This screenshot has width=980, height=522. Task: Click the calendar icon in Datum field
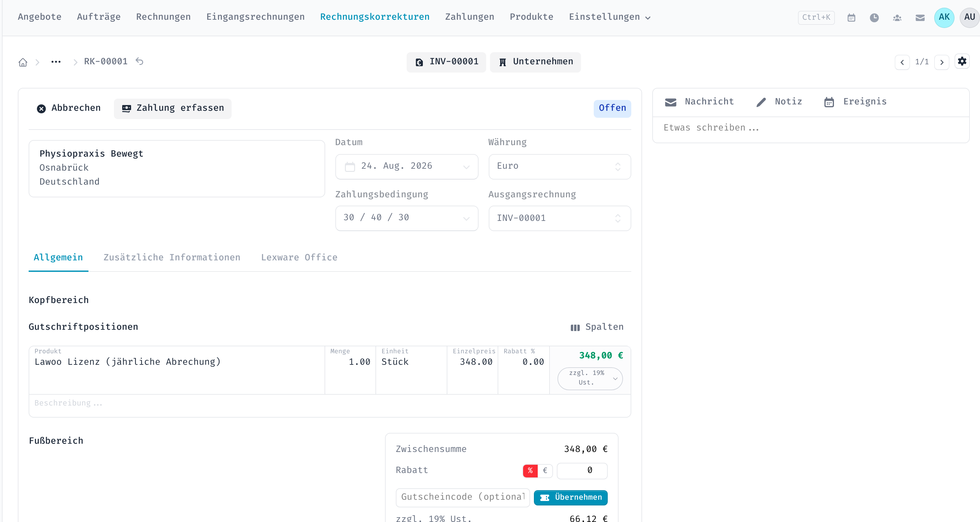(350, 166)
